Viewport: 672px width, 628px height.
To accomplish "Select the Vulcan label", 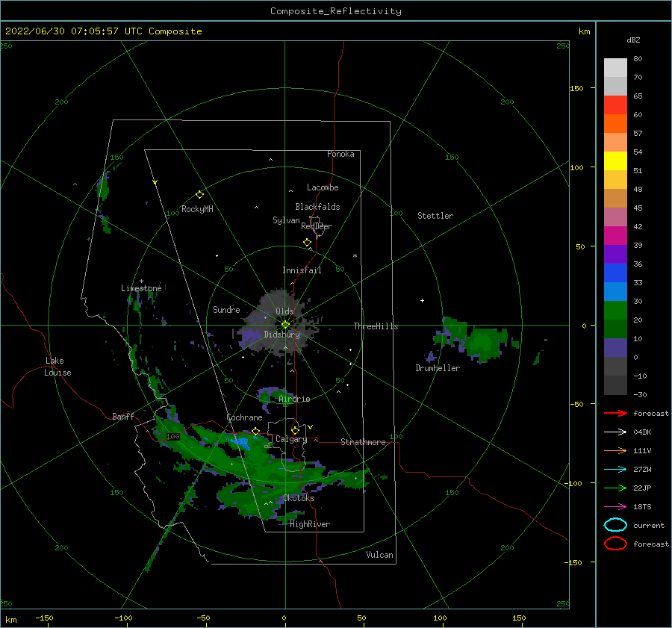I will click(380, 555).
